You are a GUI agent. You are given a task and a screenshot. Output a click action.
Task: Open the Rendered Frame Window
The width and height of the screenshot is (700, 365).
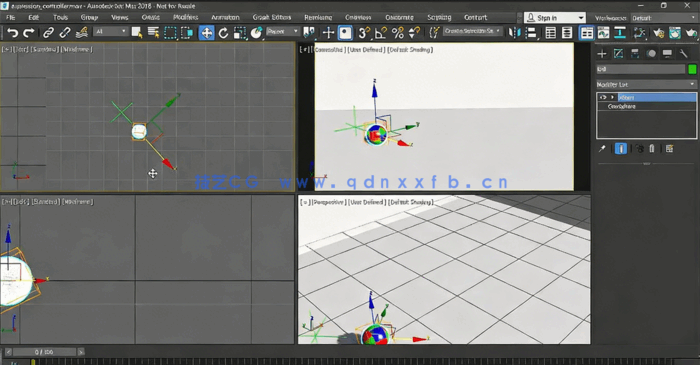coord(675,33)
